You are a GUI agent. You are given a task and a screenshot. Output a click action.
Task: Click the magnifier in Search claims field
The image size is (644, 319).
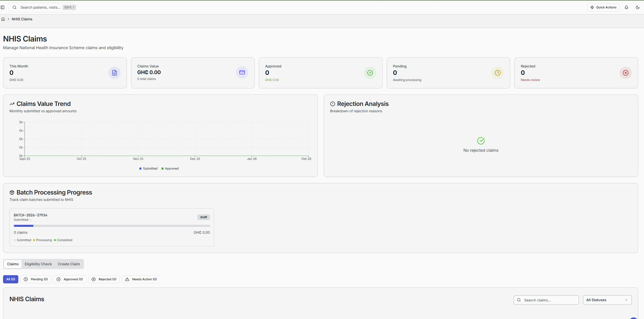(x=519, y=300)
